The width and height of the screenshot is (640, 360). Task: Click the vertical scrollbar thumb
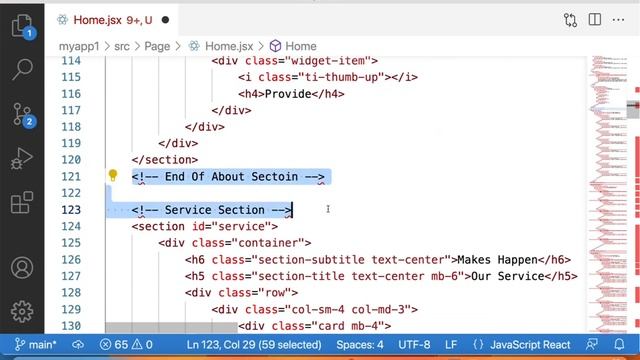(x=633, y=109)
